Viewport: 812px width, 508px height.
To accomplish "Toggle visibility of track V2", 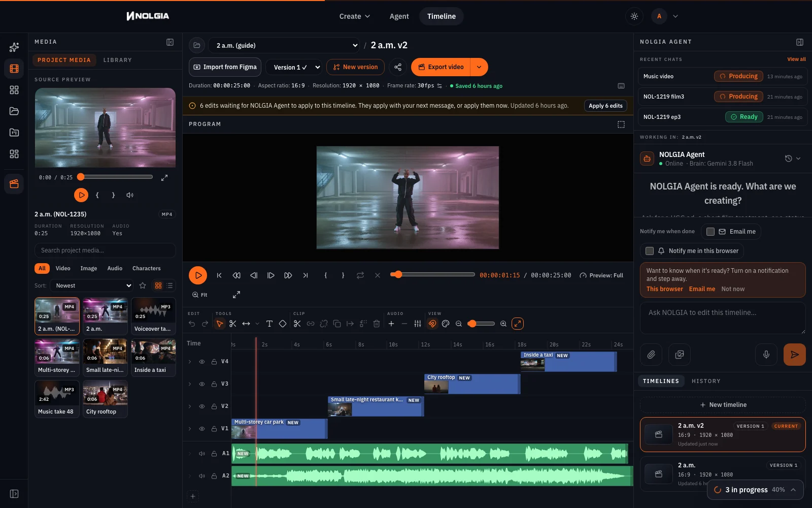I will click(x=202, y=406).
